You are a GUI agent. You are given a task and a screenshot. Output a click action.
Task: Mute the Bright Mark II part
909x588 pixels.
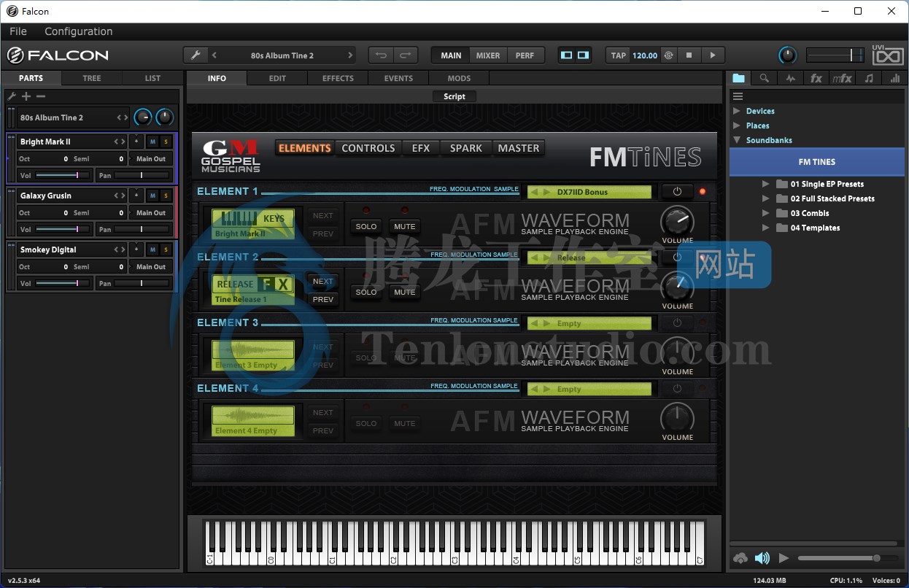[152, 142]
